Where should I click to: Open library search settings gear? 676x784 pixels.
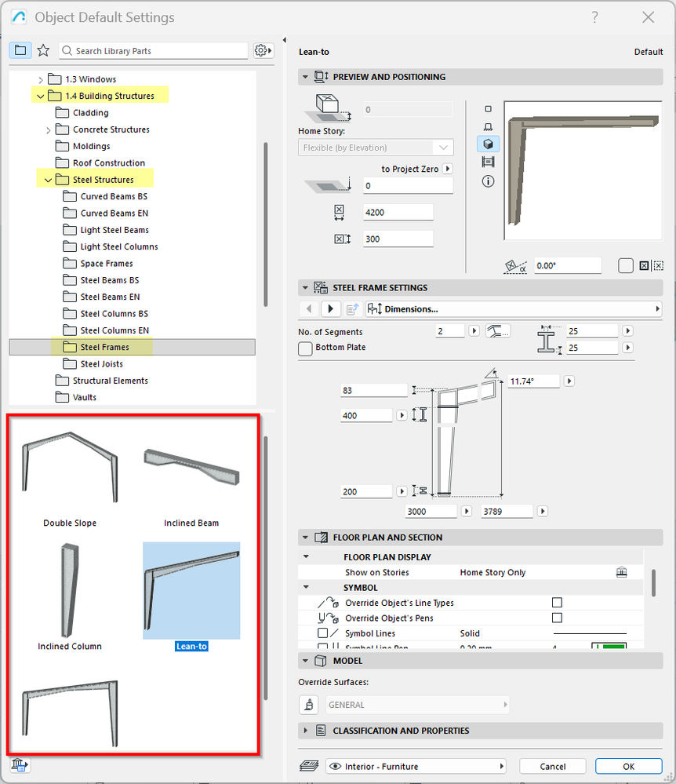263,50
